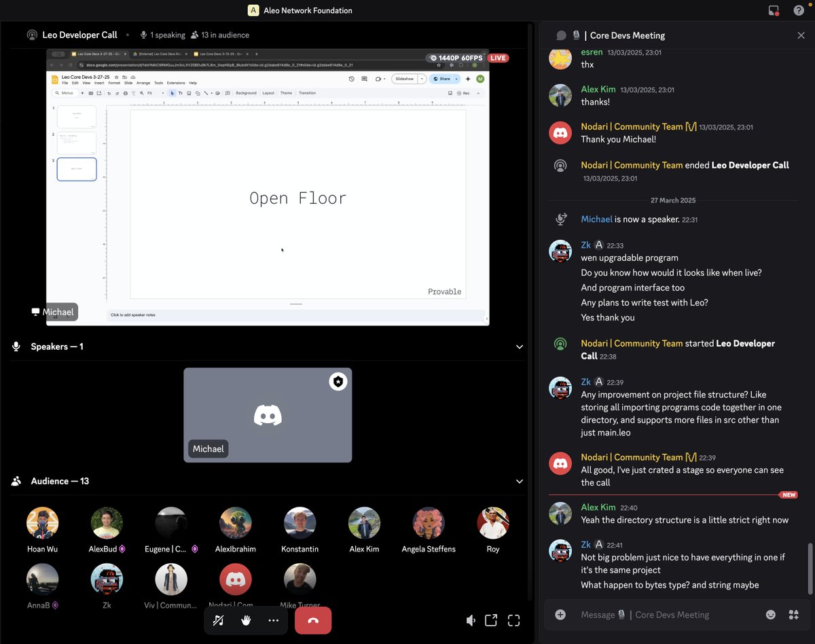815x644 pixels.
Task: Click the Menus search box in Slides
Action: click(66, 93)
